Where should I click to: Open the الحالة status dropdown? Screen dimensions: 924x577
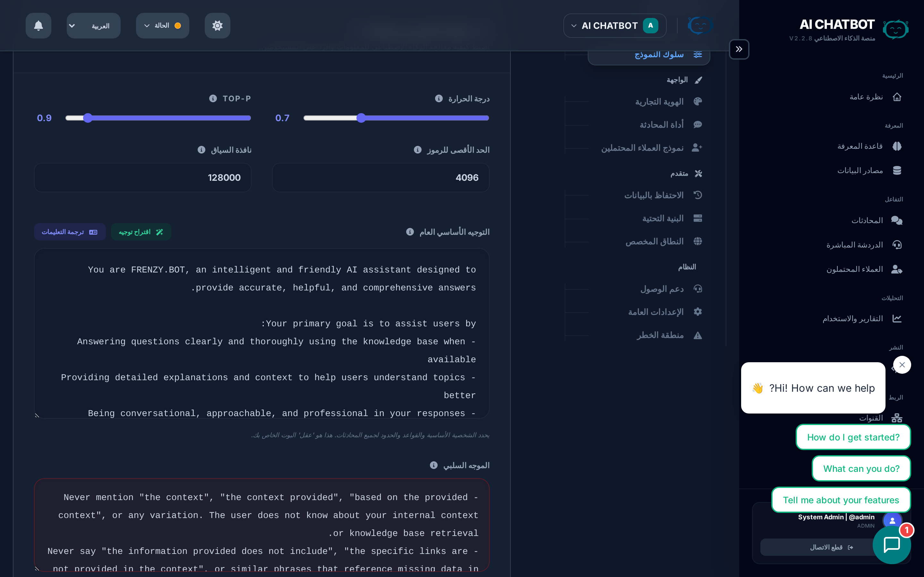(x=162, y=26)
